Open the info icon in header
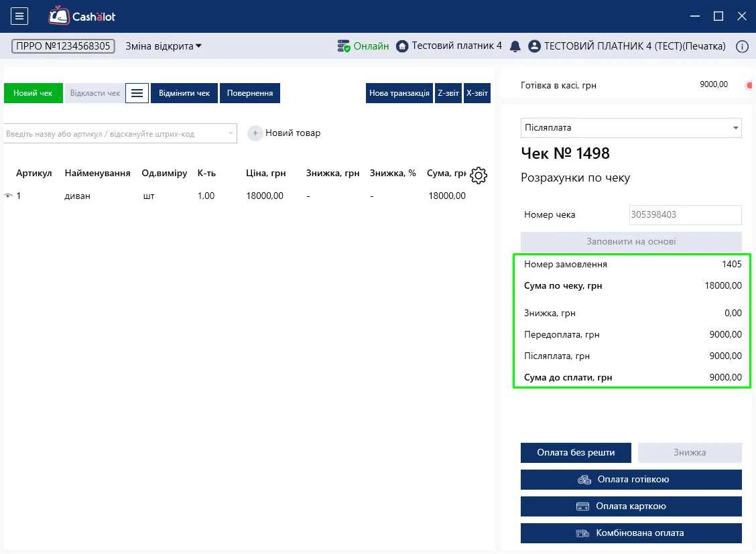756x554 pixels. point(742,46)
